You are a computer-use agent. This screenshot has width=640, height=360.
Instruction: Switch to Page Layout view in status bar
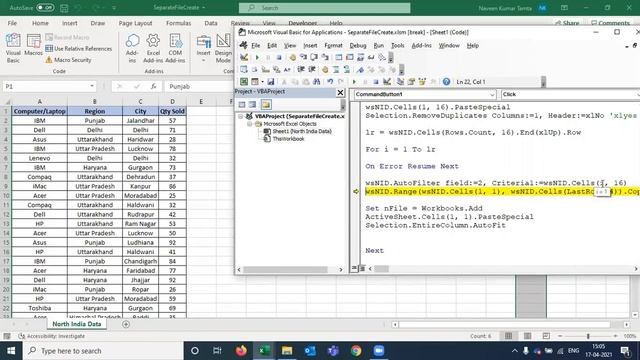(527, 336)
